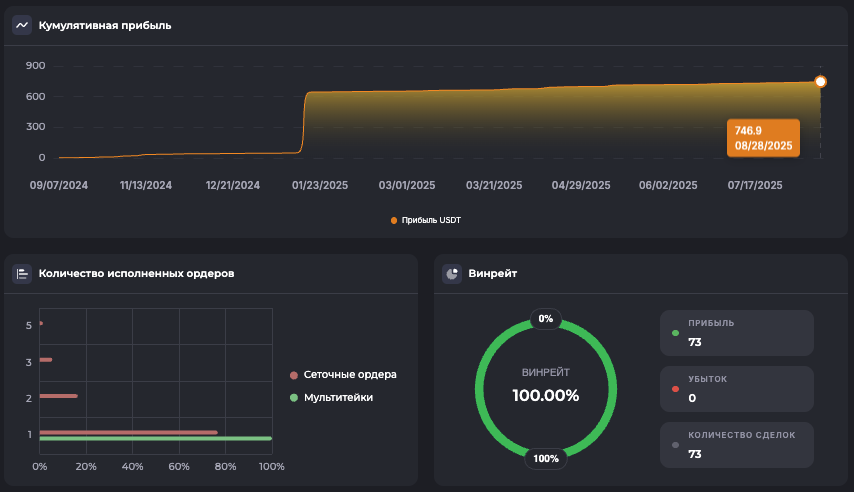This screenshot has width=854, height=492.
Task: Hide the Мультитейки series via legend
Action: (x=338, y=398)
